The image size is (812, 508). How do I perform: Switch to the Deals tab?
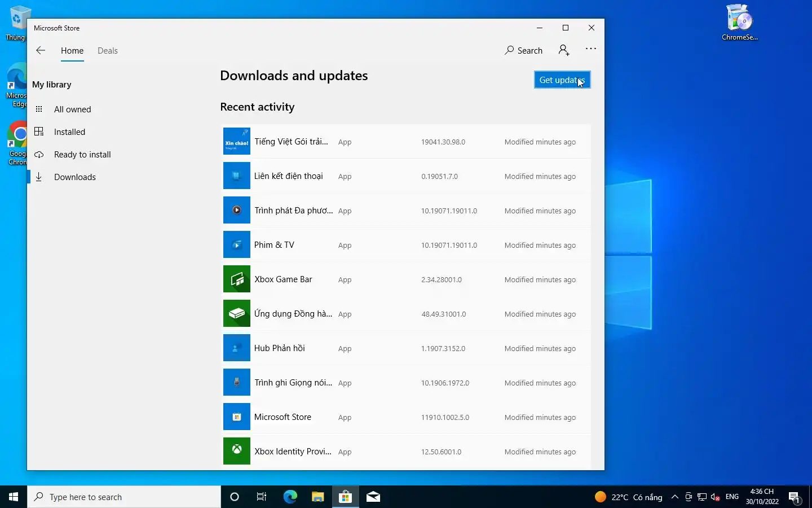[x=108, y=51]
